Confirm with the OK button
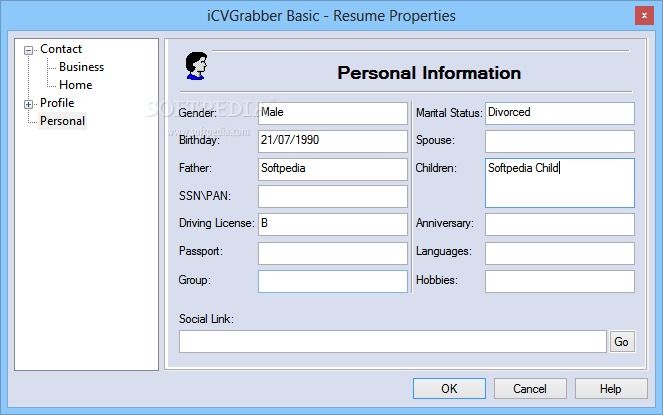The width and height of the screenshot is (663, 415). pyautogui.click(x=449, y=388)
